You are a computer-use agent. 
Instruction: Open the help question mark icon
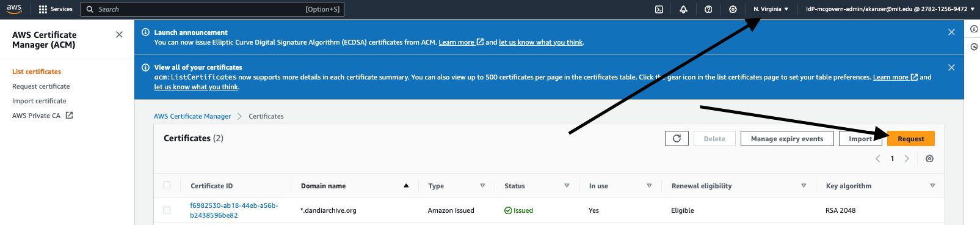point(708,9)
